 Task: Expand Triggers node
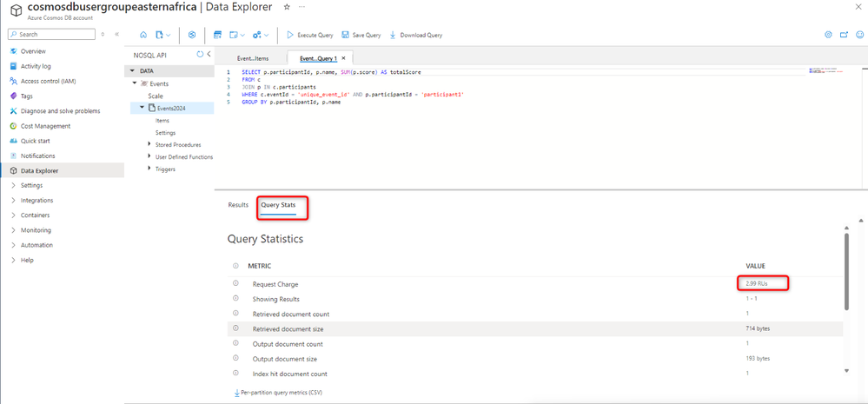pos(149,169)
